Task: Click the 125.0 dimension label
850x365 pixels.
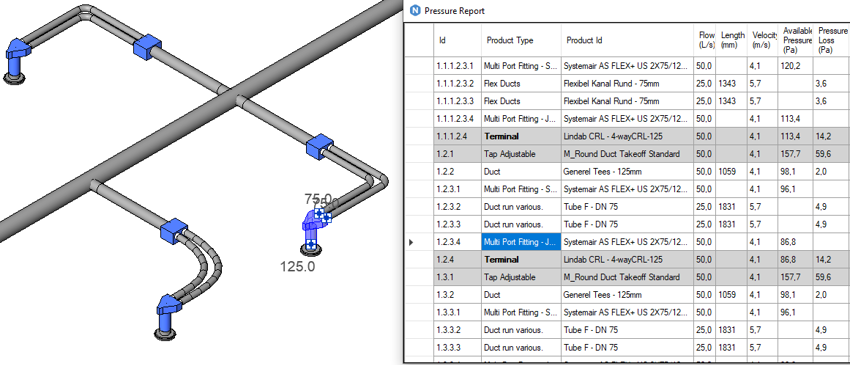Action: (298, 266)
